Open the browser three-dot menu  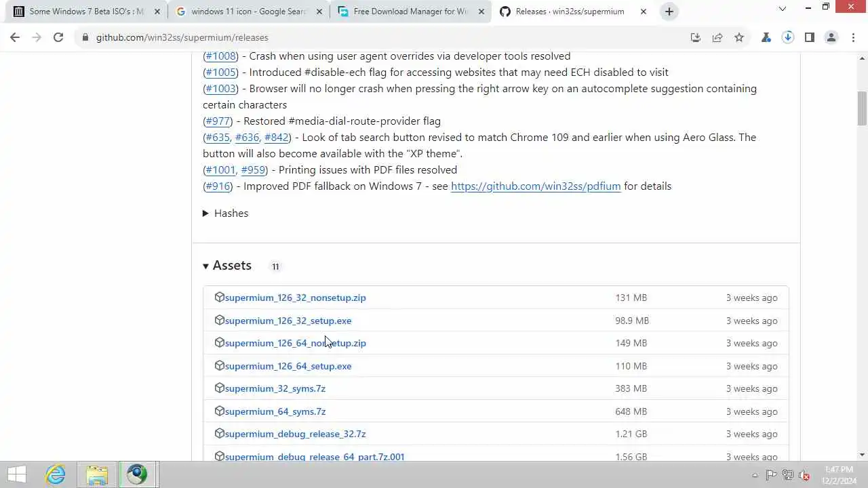coord(853,38)
